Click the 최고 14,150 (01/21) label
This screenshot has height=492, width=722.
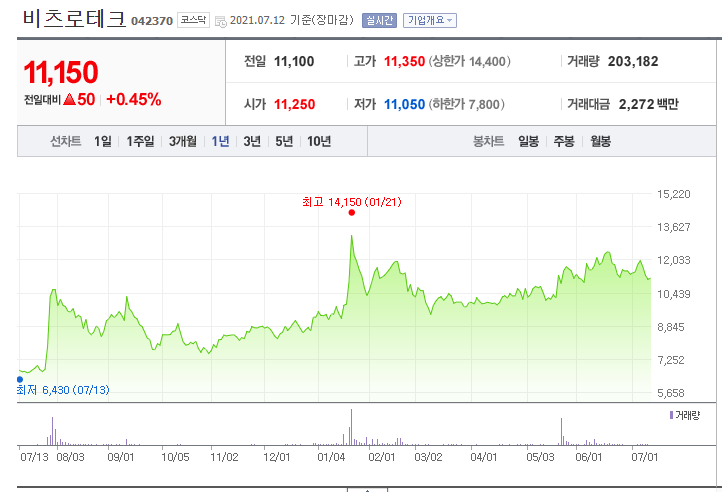point(352,202)
